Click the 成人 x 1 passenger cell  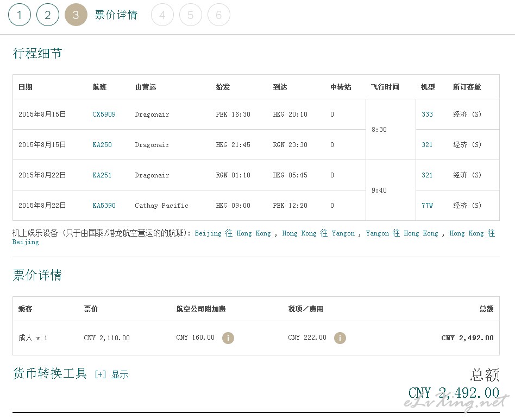point(33,338)
